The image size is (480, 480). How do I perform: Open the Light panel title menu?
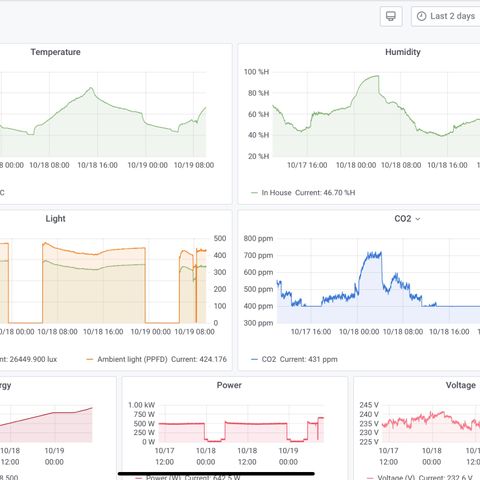click(x=55, y=219)
